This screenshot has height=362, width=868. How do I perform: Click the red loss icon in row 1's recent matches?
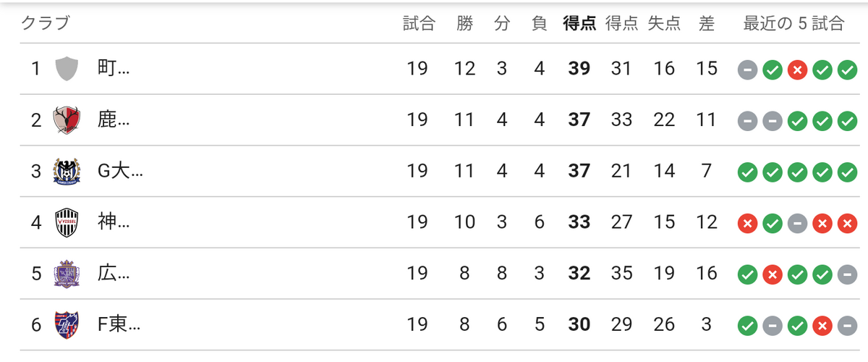(x=797, y=70)
